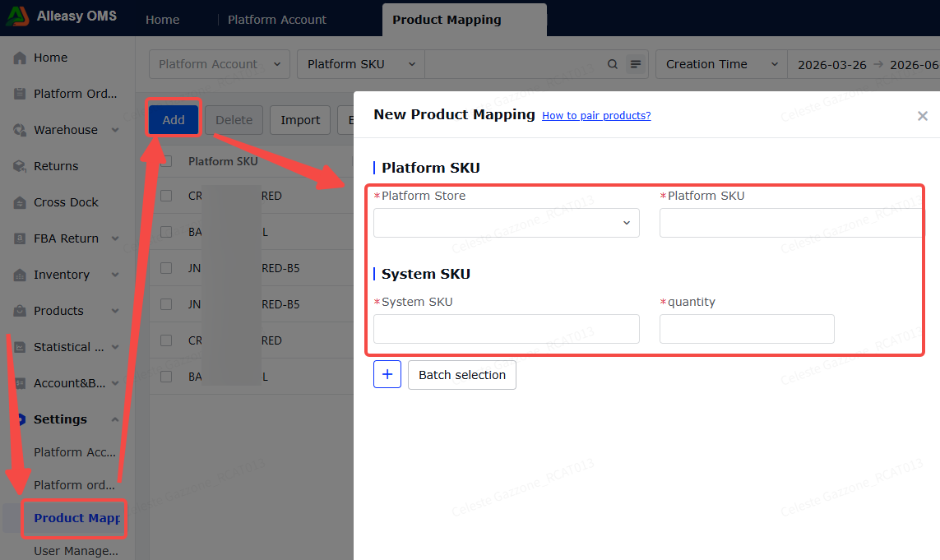The height and width of the screenshot is (560, 940).
Task: Click the batch search list icon
Action: tap(636, 64)
